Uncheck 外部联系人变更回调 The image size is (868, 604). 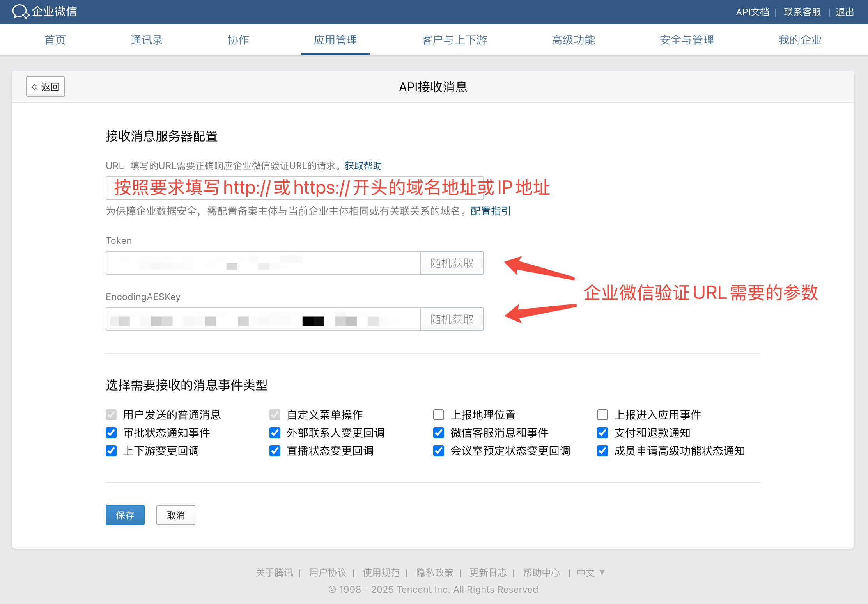(x=275, y=433)
